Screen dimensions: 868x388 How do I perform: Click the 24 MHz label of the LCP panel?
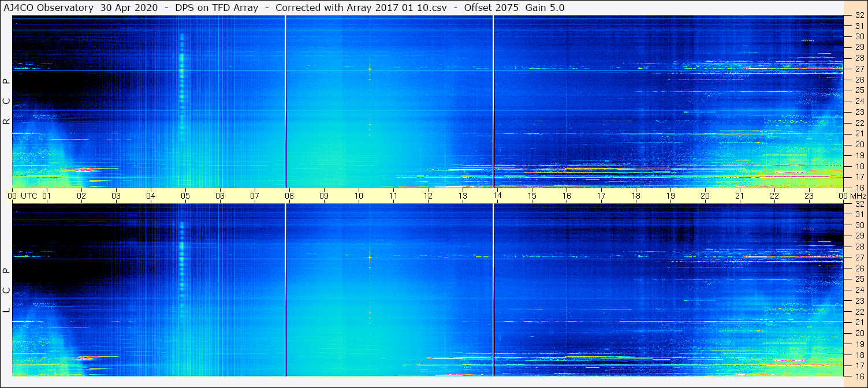coord(859,290)
